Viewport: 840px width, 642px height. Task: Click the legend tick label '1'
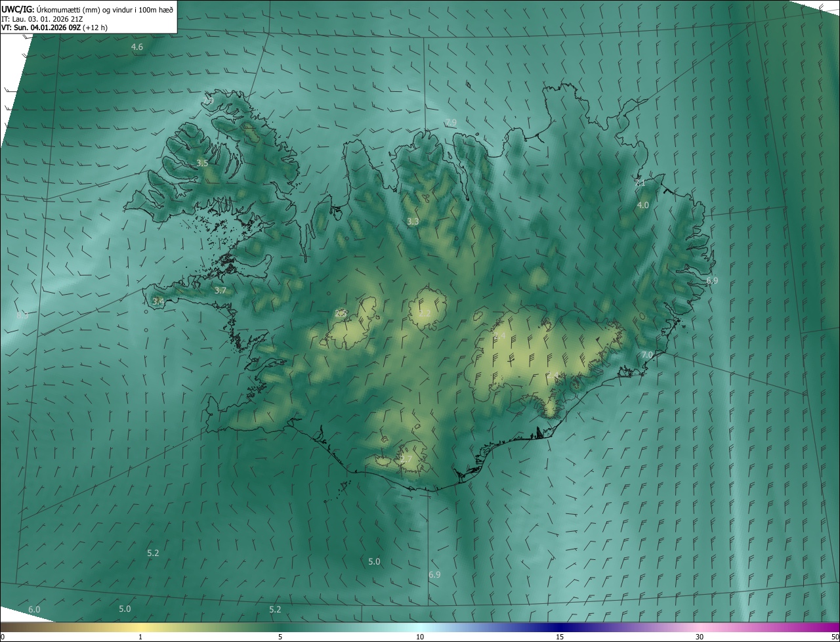click(x=140, y=637)
